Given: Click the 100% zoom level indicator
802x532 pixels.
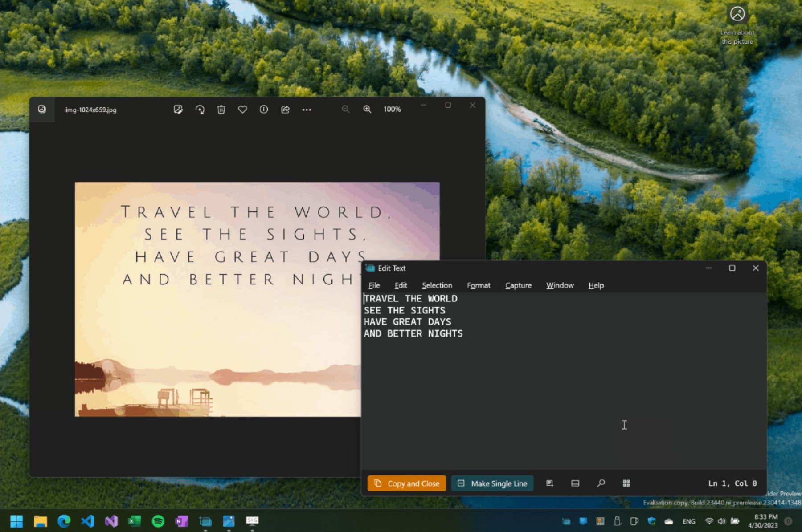Looking at the screenshot, I should pyautogui.click(x=392, y=110).
